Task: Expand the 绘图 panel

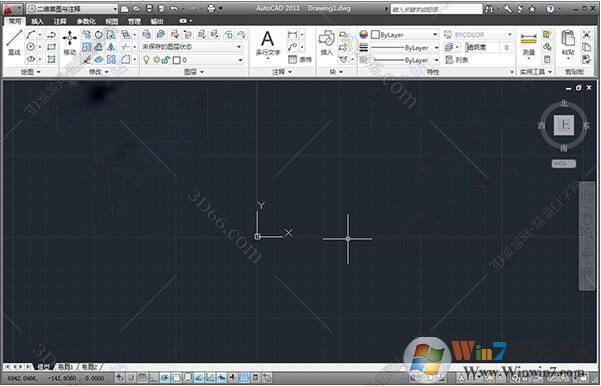Action: (31, 72)
